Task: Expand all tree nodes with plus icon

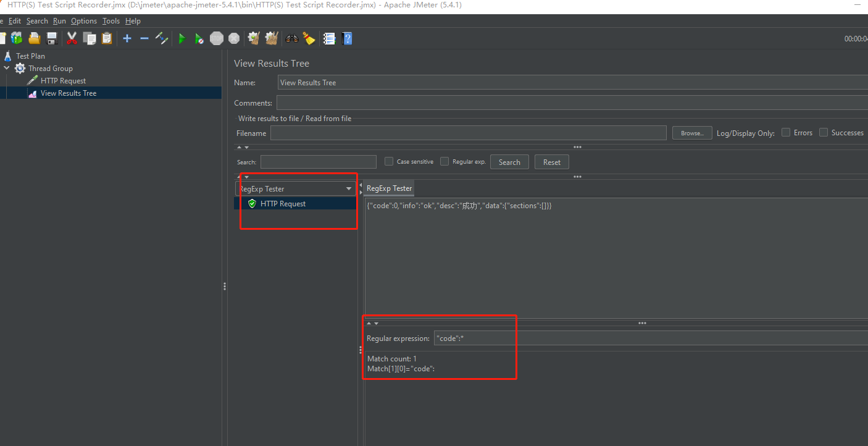Action: [x=127, y=38]
